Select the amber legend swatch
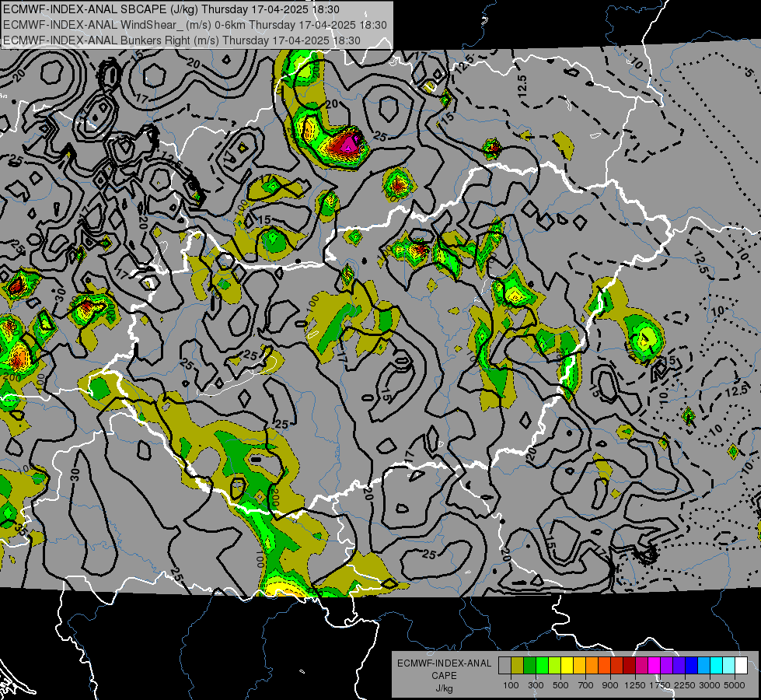 point(579,666)
